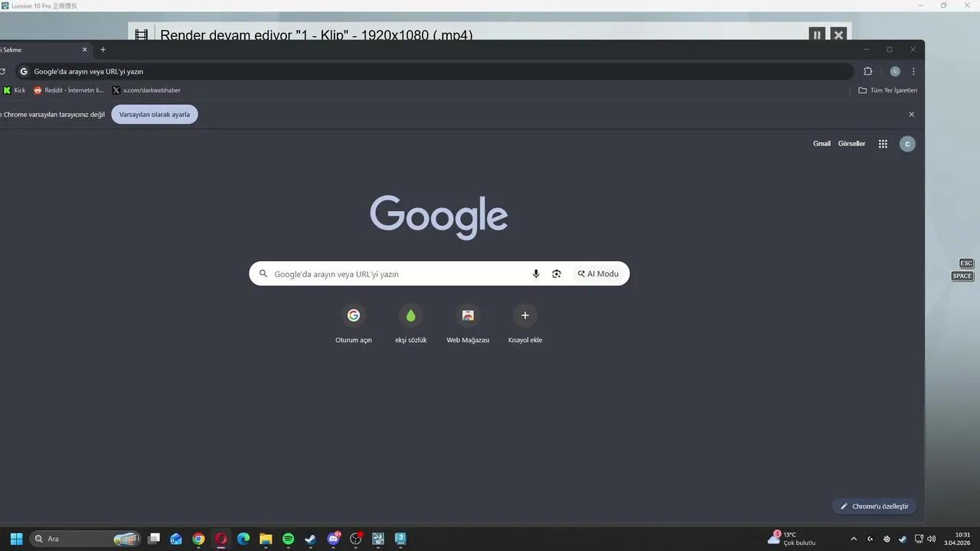The height and width of the screenshot is (551, 980).
Task: Open the Kick bookmark
Action: pyautogui.click(x=15, y=90)
